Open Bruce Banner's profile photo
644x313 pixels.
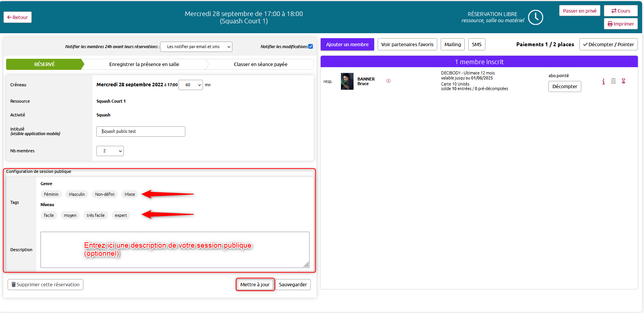click(347, 81)
